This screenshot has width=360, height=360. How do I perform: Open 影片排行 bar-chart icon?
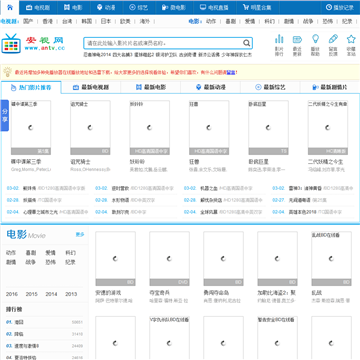point(279,45)
